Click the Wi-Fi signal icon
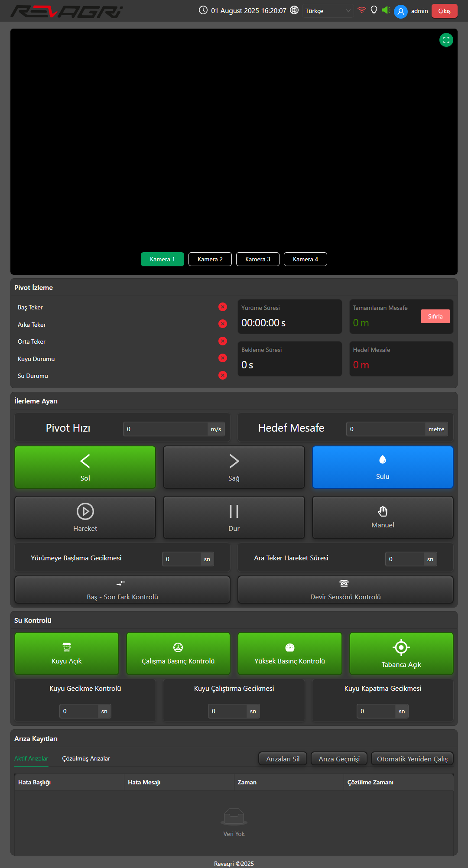This screenshot has width=468, height=868. click(361, 10)
